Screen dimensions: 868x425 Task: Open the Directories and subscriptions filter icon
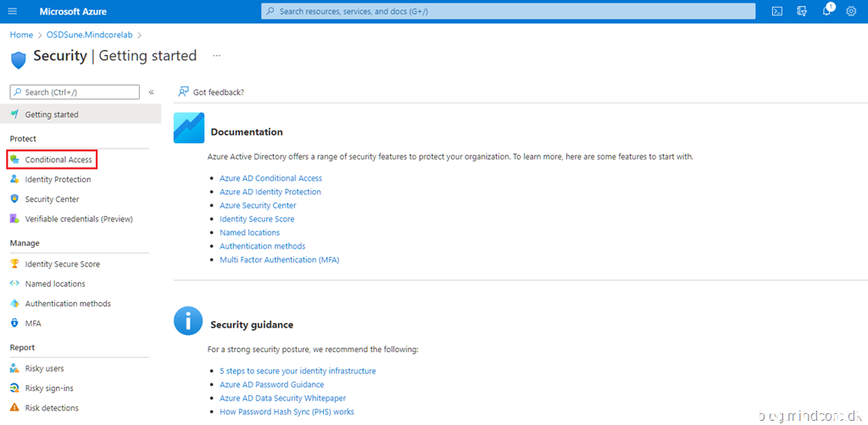click(802, 11)
